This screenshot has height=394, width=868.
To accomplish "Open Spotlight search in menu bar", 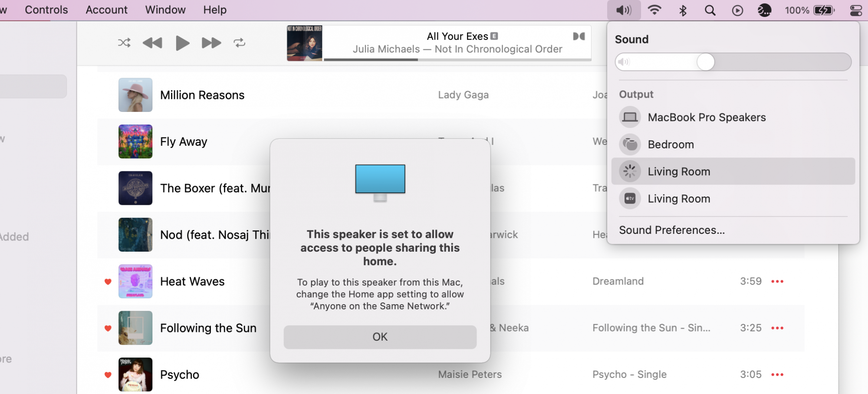I will click(710, 10).
